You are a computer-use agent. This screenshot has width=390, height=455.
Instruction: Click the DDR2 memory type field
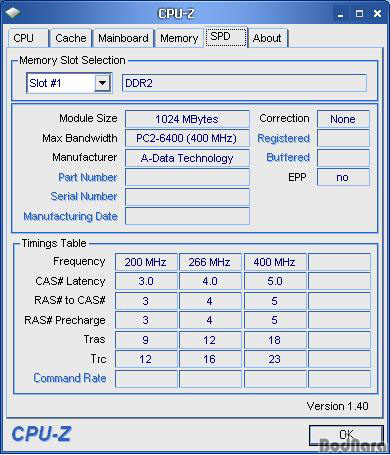[244, 83]
